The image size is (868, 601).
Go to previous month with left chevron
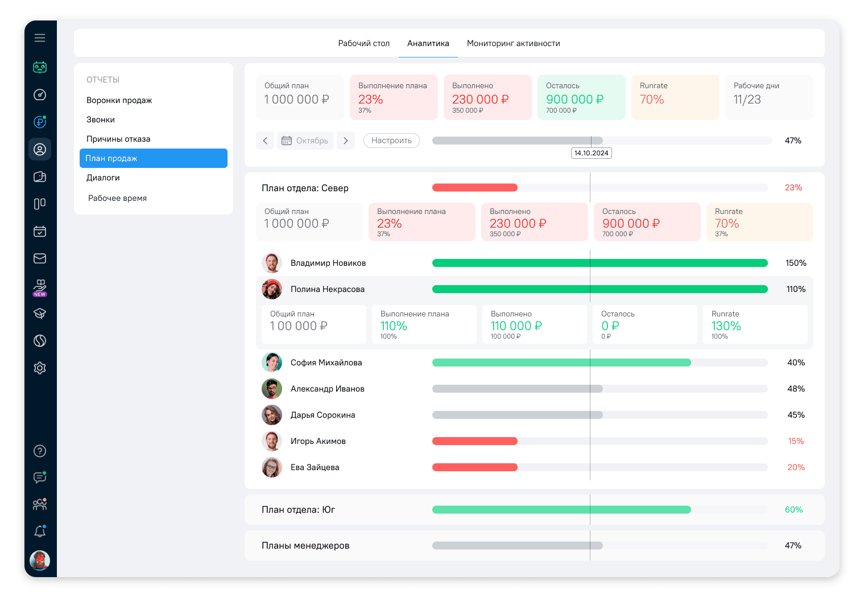pos(265,141)
